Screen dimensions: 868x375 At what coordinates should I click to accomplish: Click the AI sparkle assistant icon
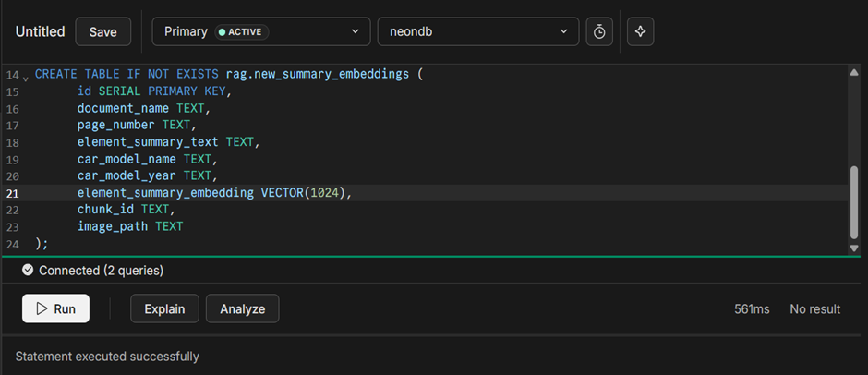pos(641,31)
